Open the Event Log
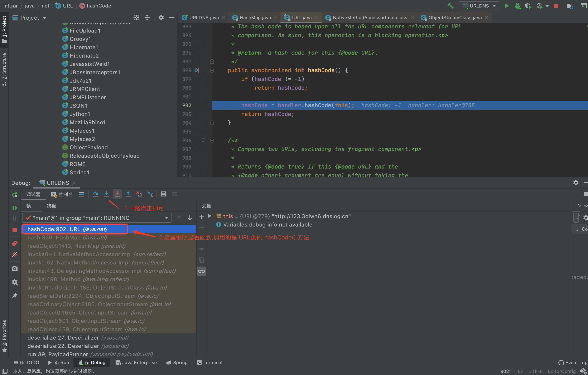This screenshot has width=588, height=375. pos(573,362)
